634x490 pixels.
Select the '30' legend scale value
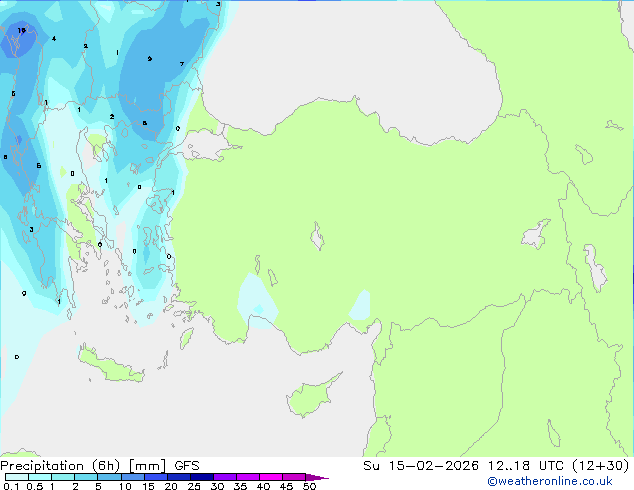pos(217,486)
